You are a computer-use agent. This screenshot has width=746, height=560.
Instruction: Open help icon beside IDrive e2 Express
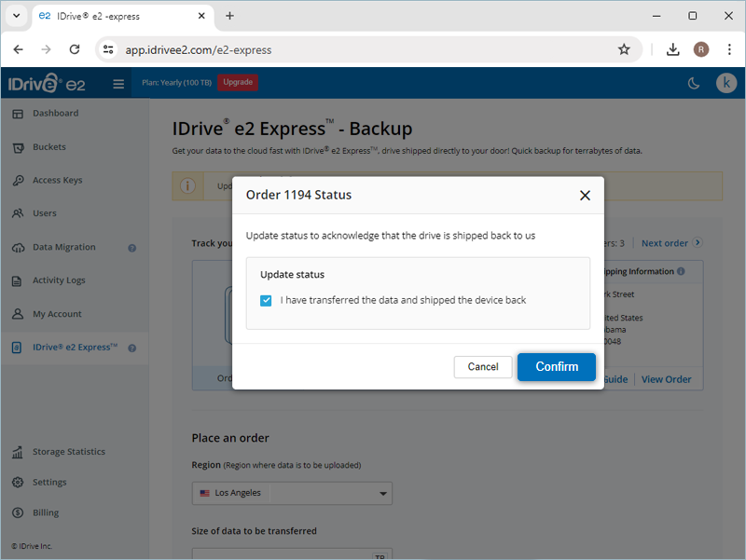[x=132, y=348]
